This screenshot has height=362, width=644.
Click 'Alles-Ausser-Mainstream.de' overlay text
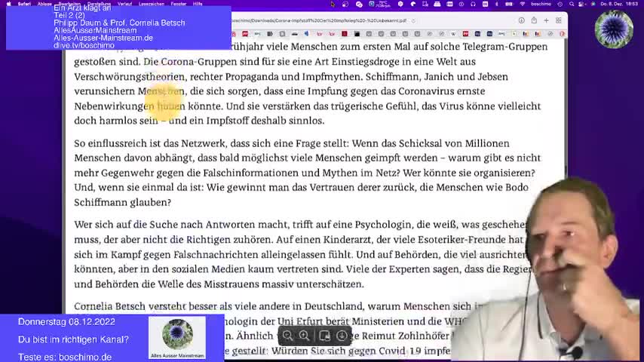tap(103, 38)
